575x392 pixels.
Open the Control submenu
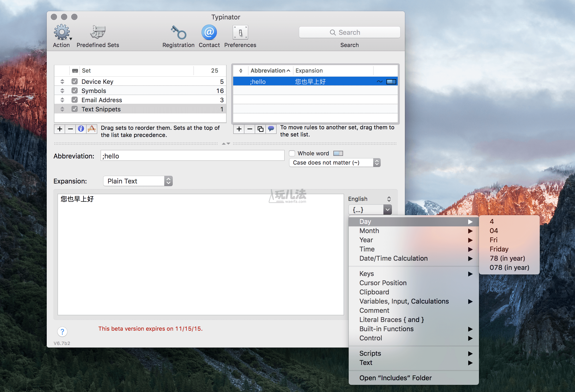click(x=414, y=338)
